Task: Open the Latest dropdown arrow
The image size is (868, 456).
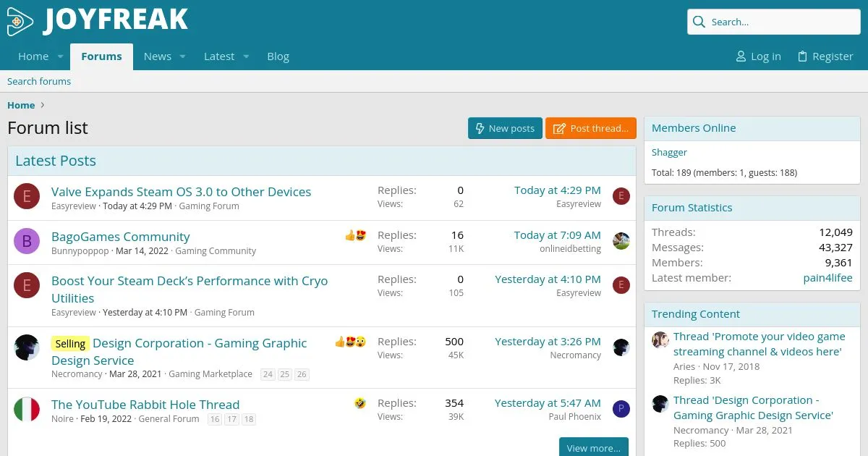Action: [x=245, y=56]
